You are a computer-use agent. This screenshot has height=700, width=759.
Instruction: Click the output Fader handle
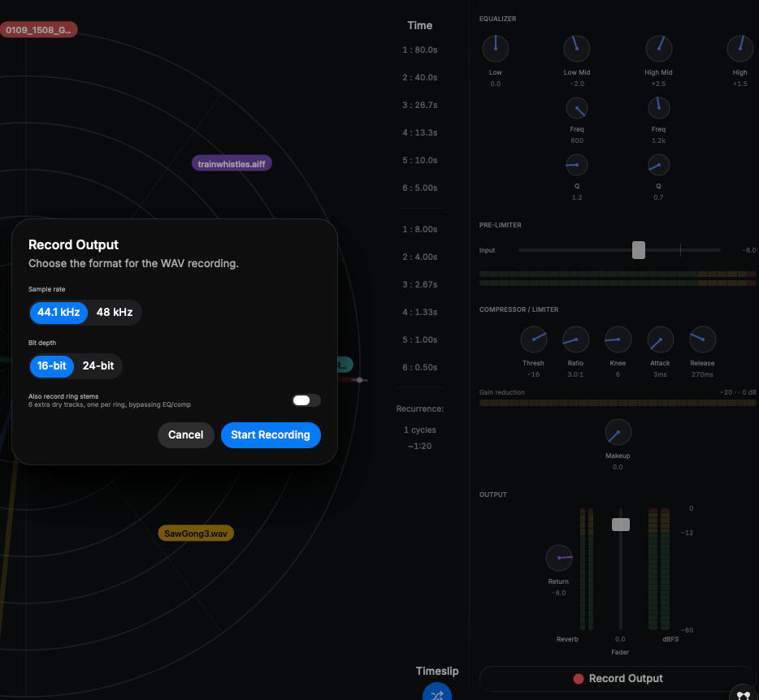pyautogui.click(x=621, y=525)
